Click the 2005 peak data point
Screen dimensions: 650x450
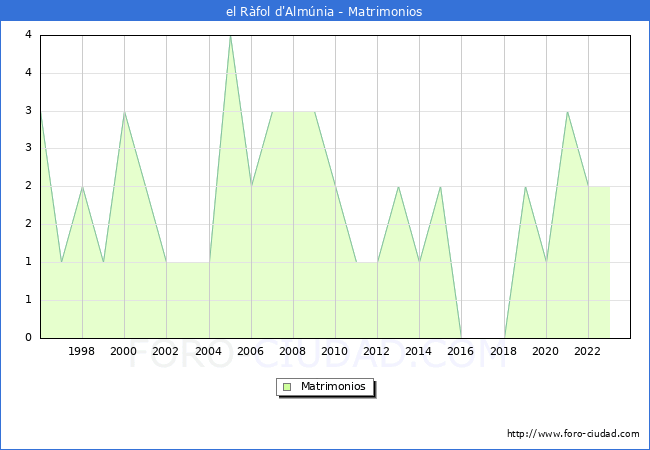[x=230, y=36]
